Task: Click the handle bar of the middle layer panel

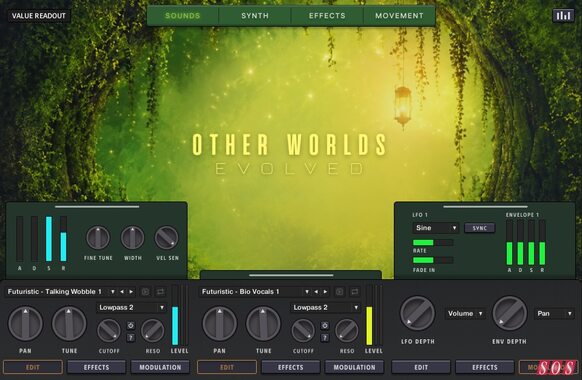Action: coord(291,275)
